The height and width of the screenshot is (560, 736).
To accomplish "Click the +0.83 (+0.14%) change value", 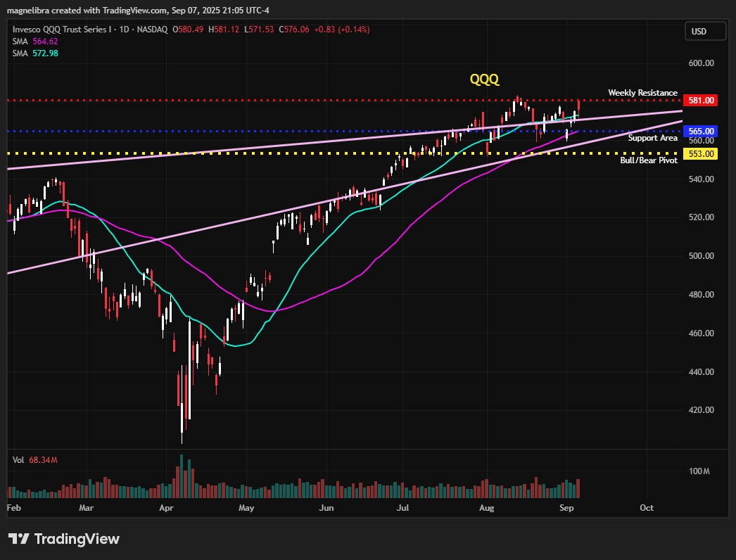I will (342, 30).
